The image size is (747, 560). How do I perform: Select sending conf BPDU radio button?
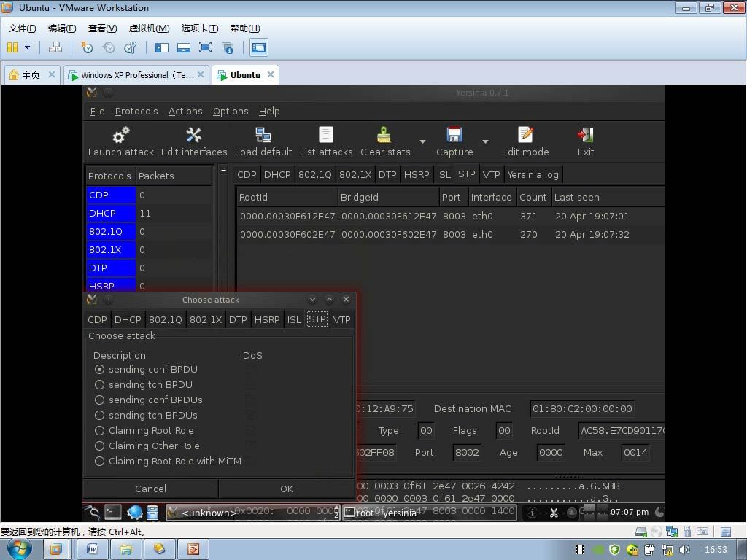(99, 370)
